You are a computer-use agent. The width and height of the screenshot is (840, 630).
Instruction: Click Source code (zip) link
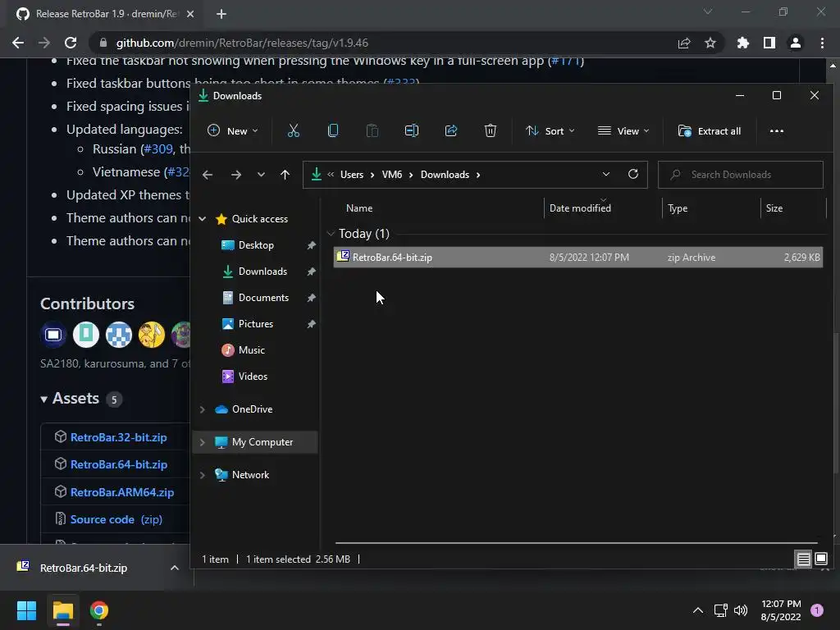pos(116,519)
